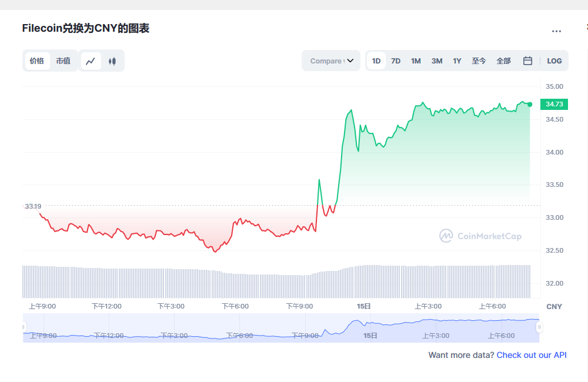Click the Check out our API link
This screenshot has width=588, height=382.
pyautogui.click(x=532, y=355)
